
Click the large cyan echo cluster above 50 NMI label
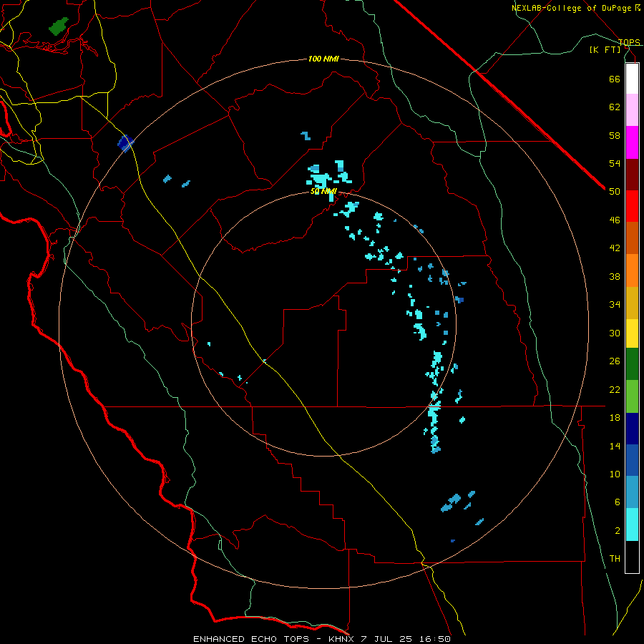tap(320, 180)
